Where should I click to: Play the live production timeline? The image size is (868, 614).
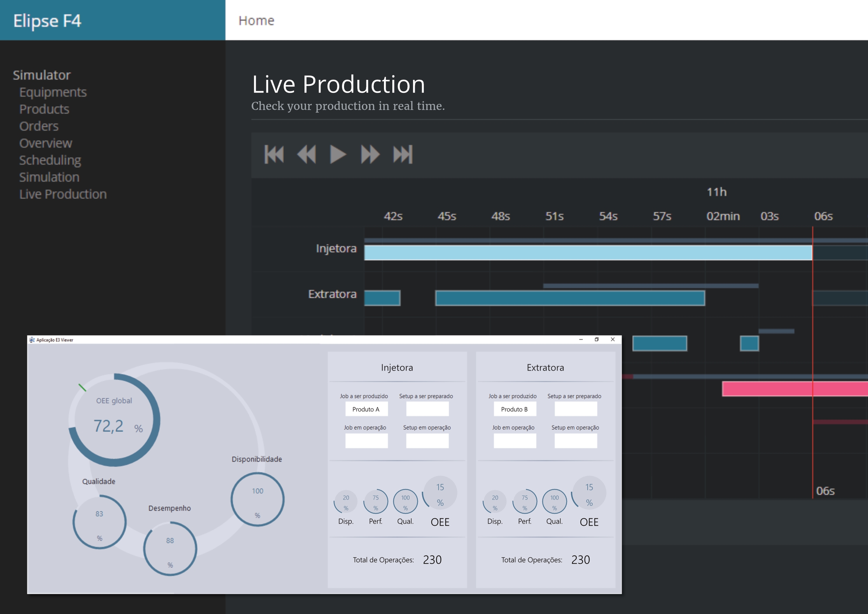(338, 154)
